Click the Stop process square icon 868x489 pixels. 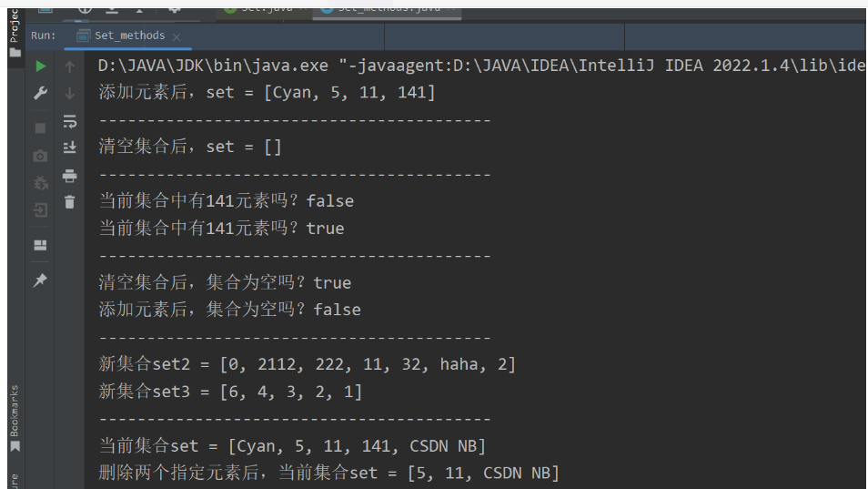(x=40, y=128)
